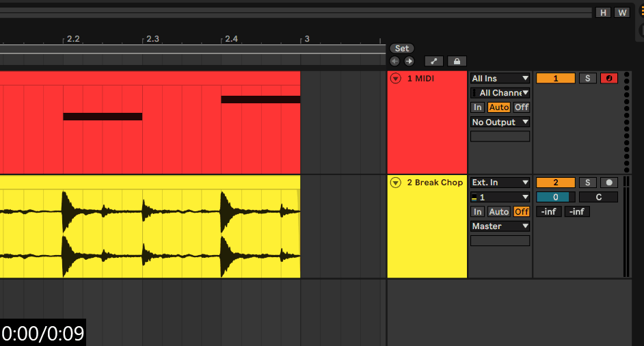Select the Break Chop audio clip waveform
This screenshot has height=346, width=644.
150,232
